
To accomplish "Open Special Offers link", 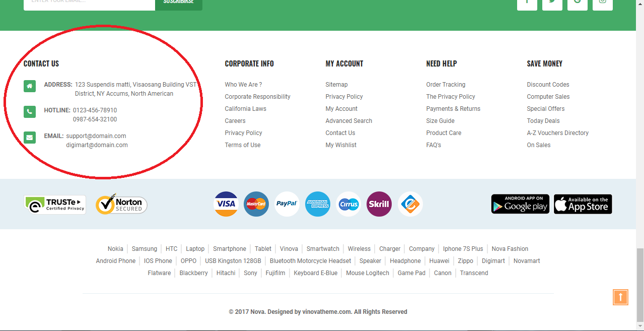I will coord(546,109).
